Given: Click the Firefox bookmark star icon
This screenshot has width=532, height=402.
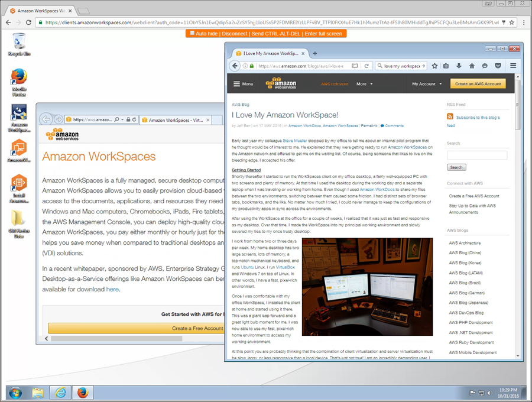Looking at the screenshot, I should pos(435,66).
